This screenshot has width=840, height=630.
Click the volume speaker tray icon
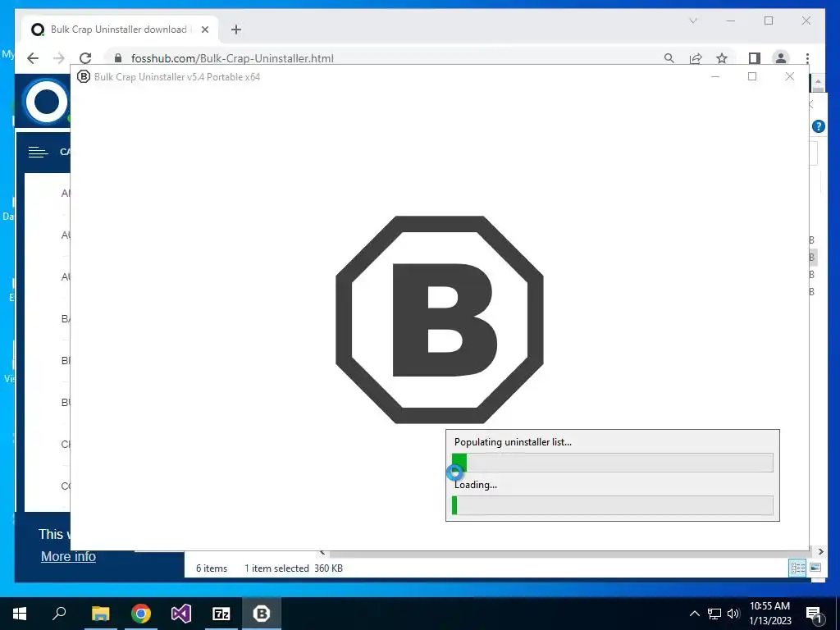coord(733,614)
